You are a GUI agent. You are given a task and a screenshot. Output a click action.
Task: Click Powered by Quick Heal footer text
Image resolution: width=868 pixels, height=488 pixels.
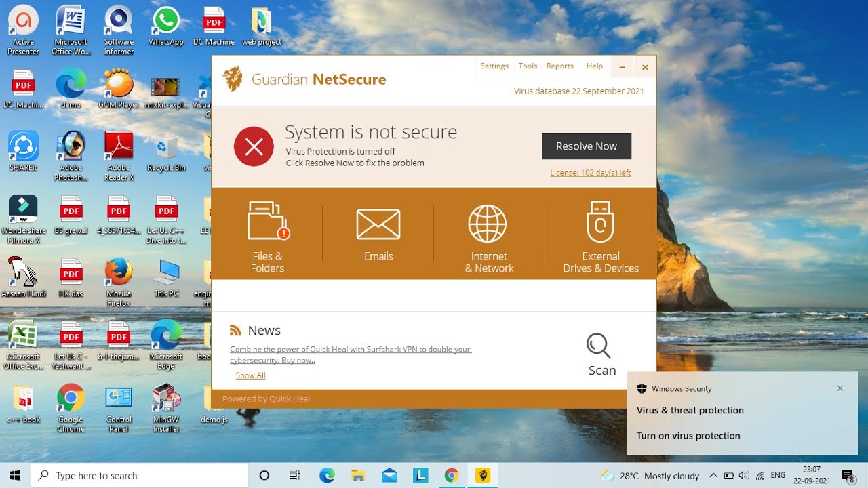click(266, 399)
